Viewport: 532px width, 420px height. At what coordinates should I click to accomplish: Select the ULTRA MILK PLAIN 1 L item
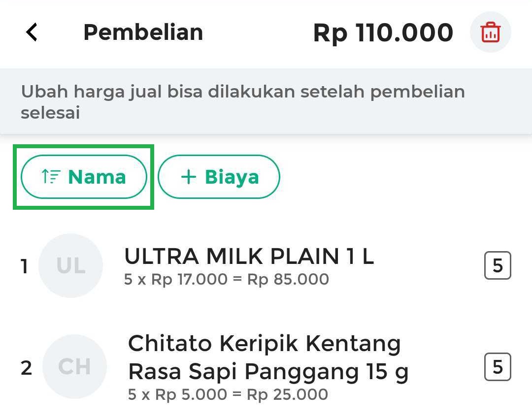(x=249, y=257)
